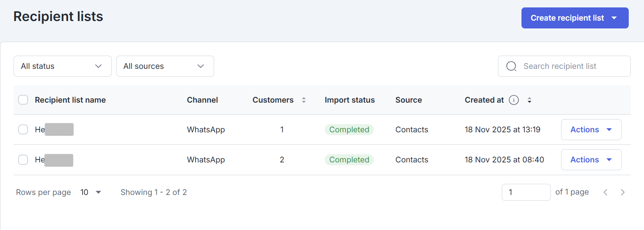Viewport: 644px width, 230px height.
Task: Click WhatsApp cell in 13:19 row
Action: click(206, 129)
